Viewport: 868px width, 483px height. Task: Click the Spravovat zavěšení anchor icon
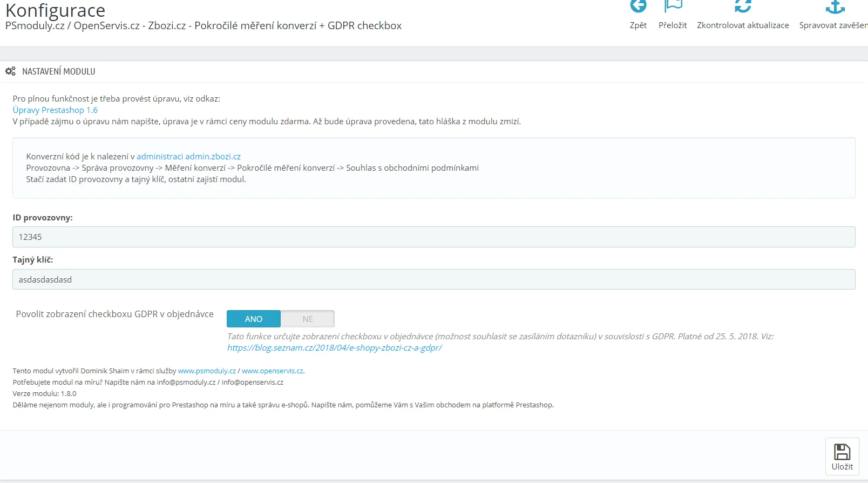point(835,7)
